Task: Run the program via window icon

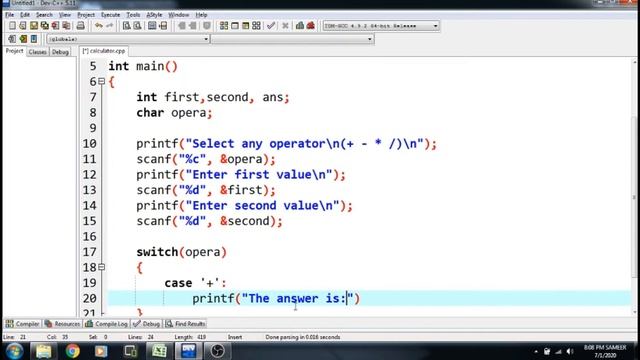Action: pyautogui.click(x=235, y=26)
